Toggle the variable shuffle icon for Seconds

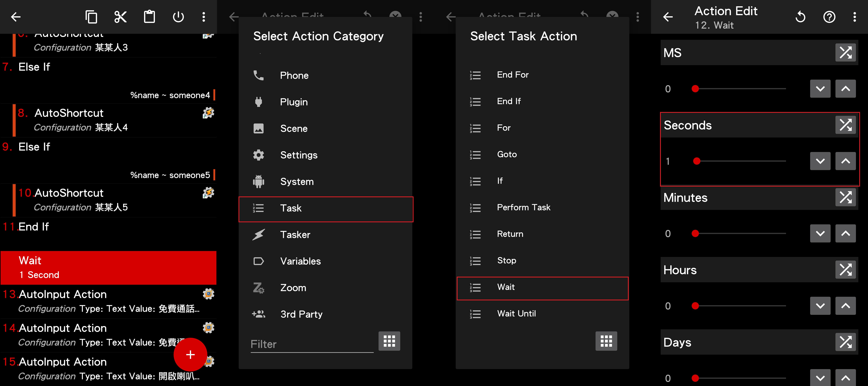tap(845, 125)
